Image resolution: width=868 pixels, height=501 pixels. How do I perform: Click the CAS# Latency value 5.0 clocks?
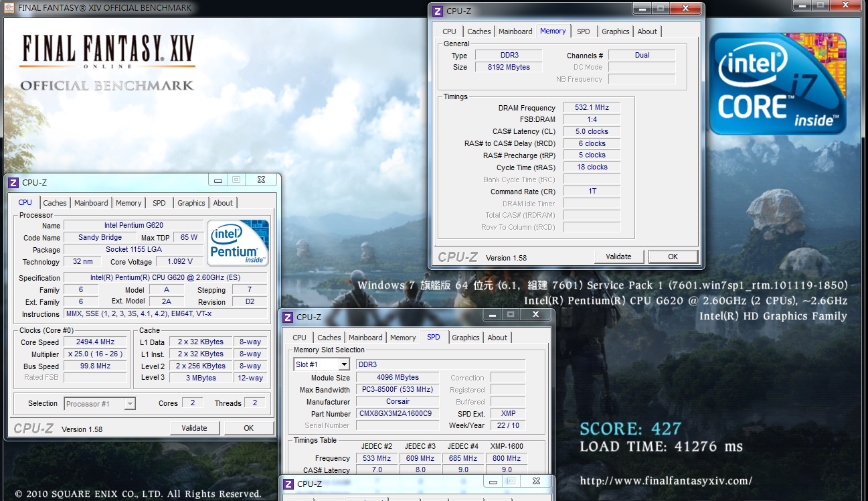point(592,132)
